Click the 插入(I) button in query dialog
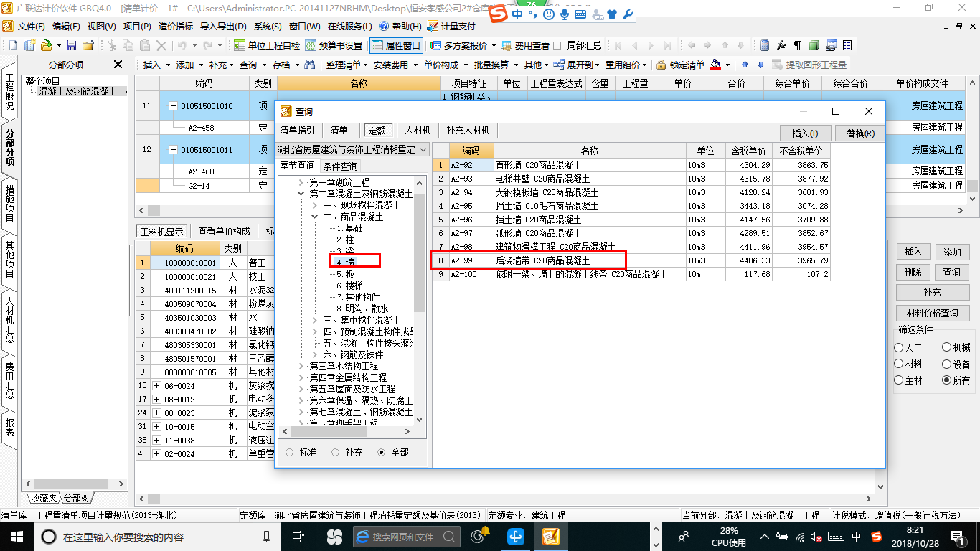 tap(805, 133)
